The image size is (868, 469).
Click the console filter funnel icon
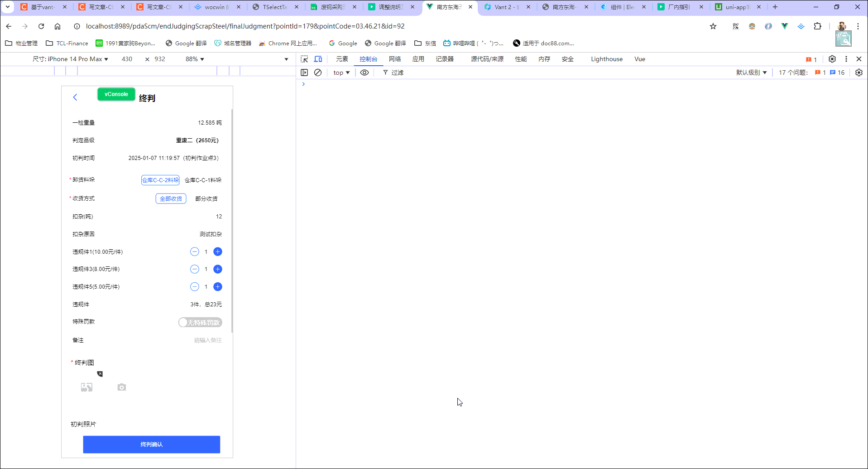[385, 73]
